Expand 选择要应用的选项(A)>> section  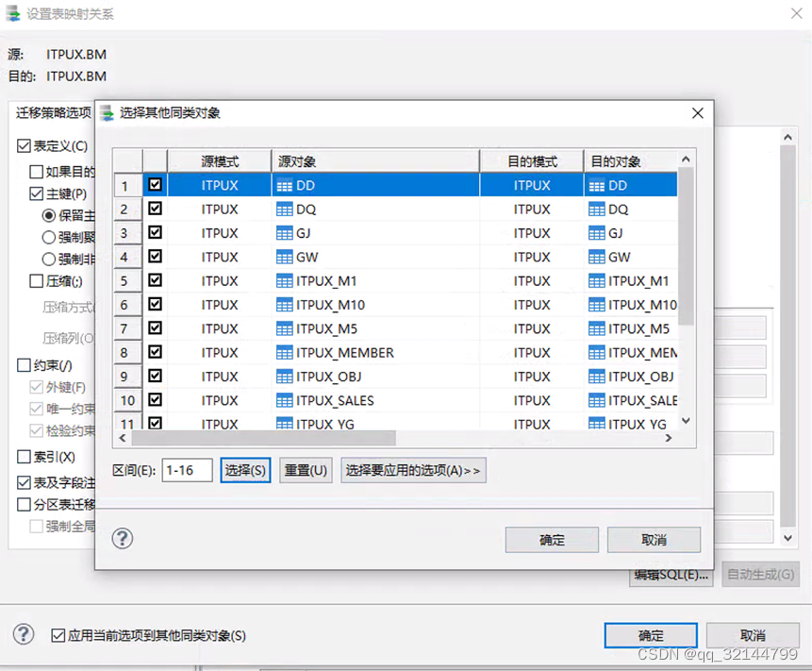click(413, 471)
